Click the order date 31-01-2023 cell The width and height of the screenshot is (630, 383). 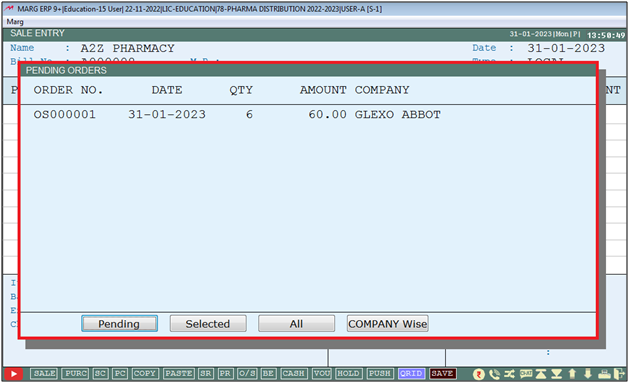click(x=167, y=115)
